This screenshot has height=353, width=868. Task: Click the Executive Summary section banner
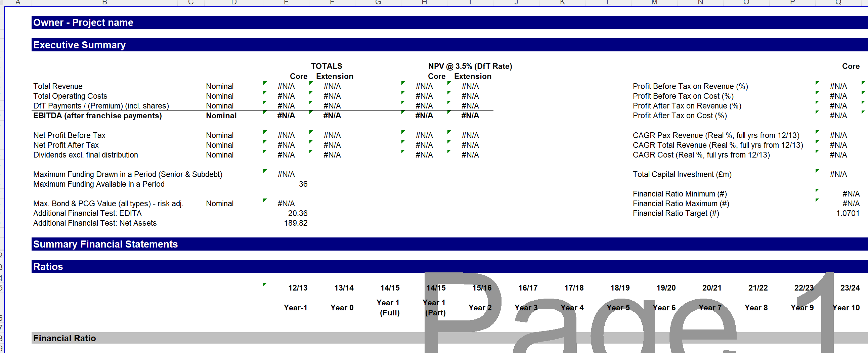80,45
